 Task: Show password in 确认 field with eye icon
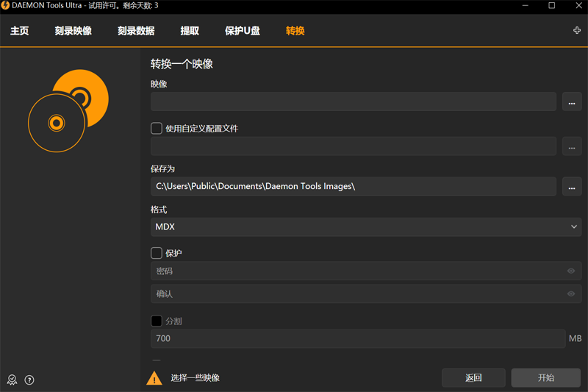point(571,293)
